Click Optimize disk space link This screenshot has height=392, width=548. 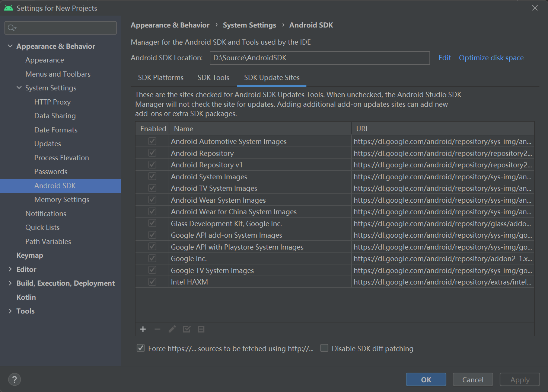coord(491,58)
